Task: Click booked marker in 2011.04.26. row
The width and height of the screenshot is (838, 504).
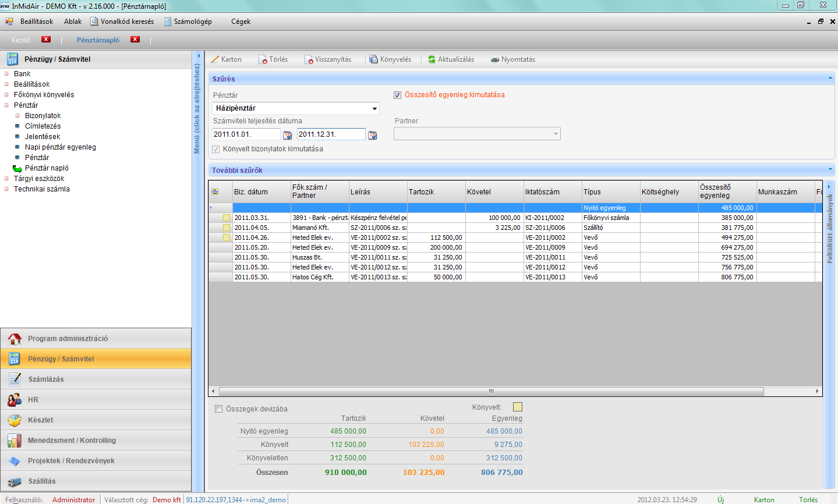Action: tap(227, 237)
